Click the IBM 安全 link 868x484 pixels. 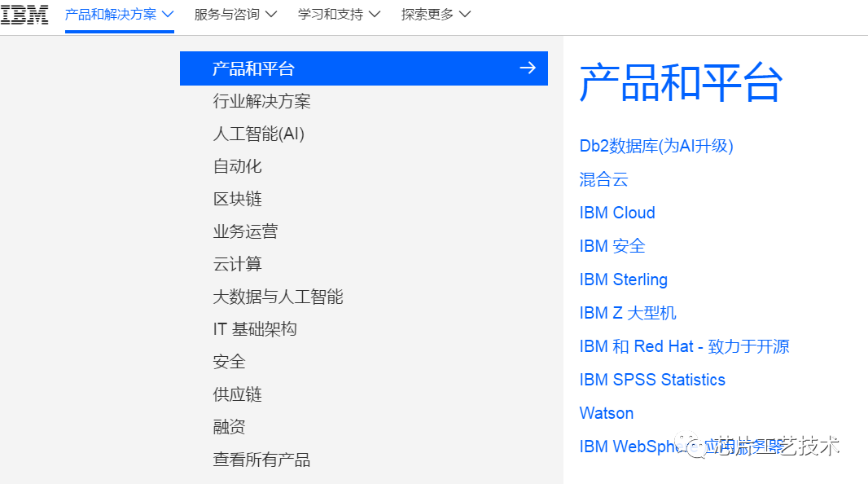click(612, 246)
